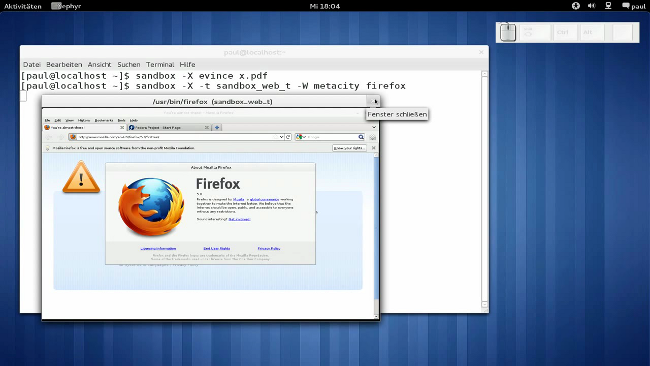Click the bookmark star in URL bar
The height and width of the screenshot is (366, 650).
(275, 137)
